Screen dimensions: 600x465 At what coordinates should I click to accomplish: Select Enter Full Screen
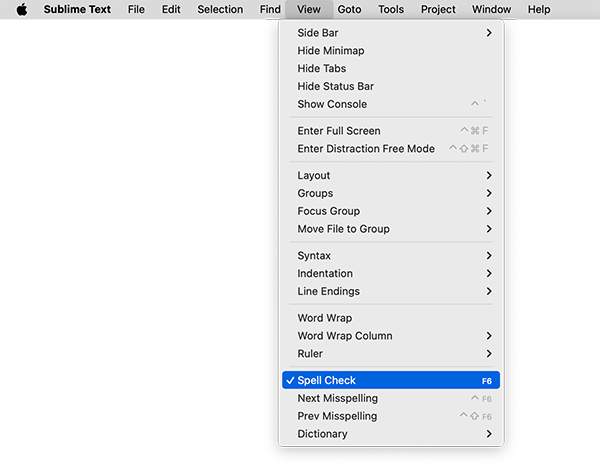pos(391,131)
